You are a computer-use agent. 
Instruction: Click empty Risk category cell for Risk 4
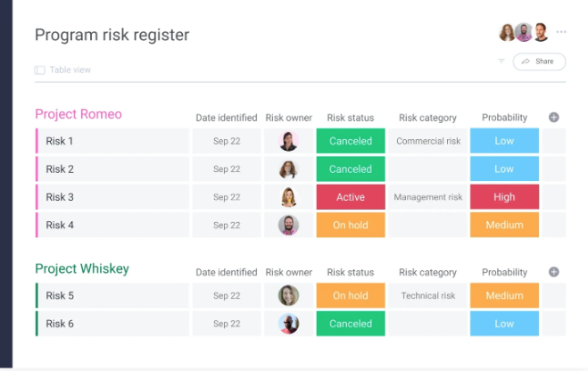click(x=428, y=225)
